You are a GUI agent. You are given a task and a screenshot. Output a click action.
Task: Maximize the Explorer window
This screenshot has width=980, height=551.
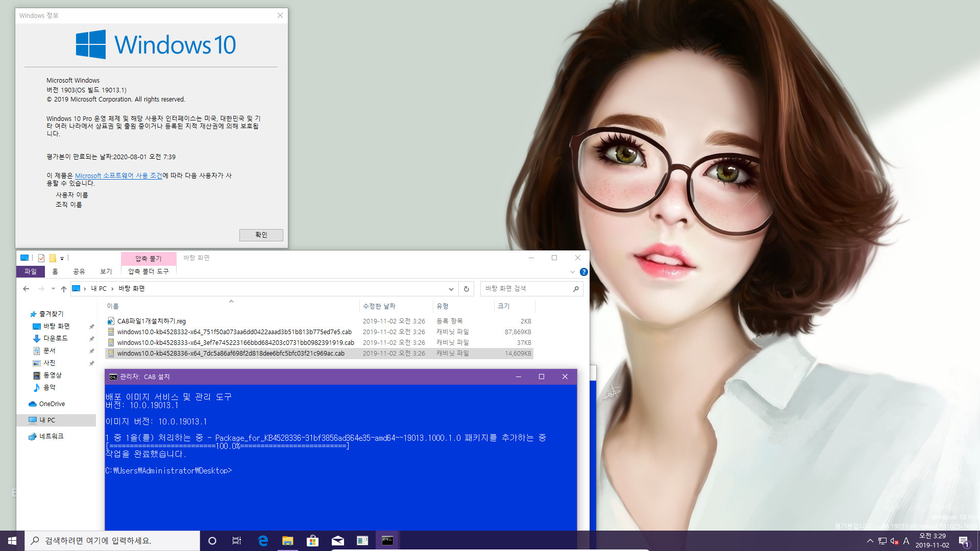click(x=554, y=258)
